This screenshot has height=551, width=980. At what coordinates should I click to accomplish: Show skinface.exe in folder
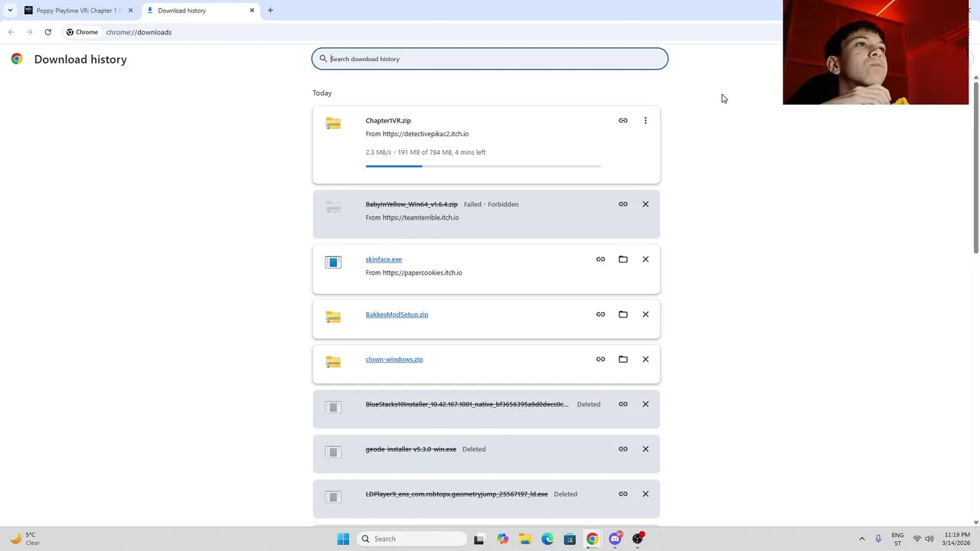[623, 259]
